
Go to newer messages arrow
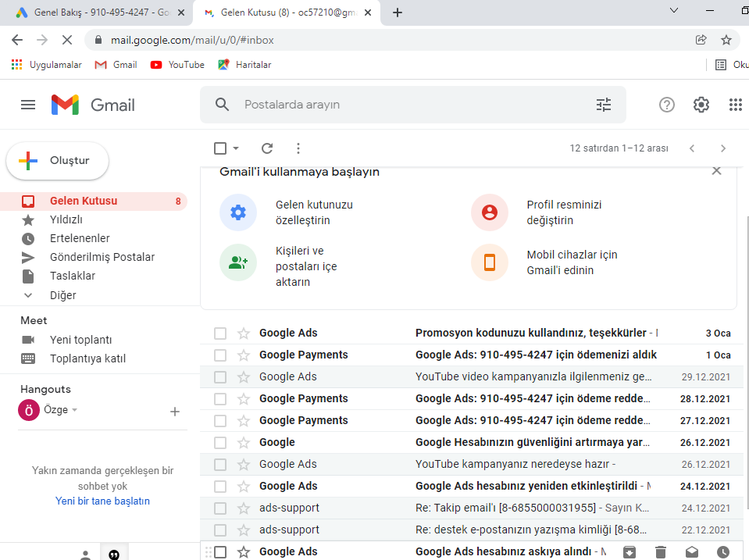[692, 148]
